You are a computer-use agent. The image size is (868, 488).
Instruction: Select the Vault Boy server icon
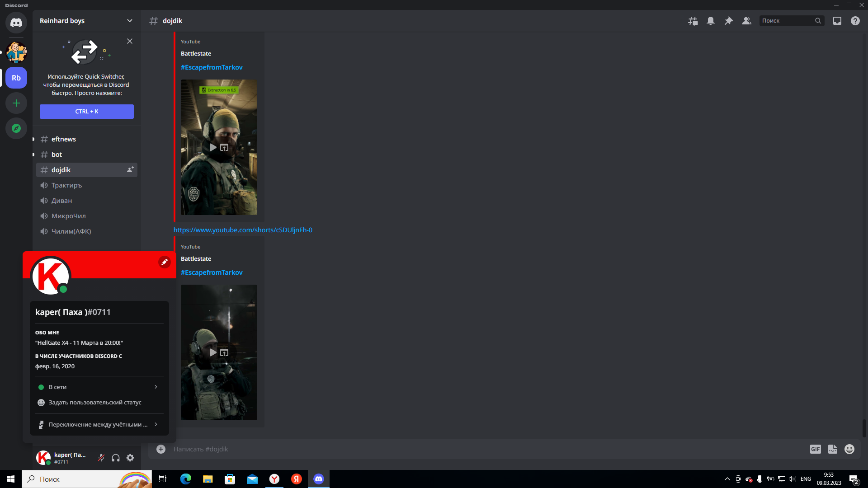[x=16, y=52]
